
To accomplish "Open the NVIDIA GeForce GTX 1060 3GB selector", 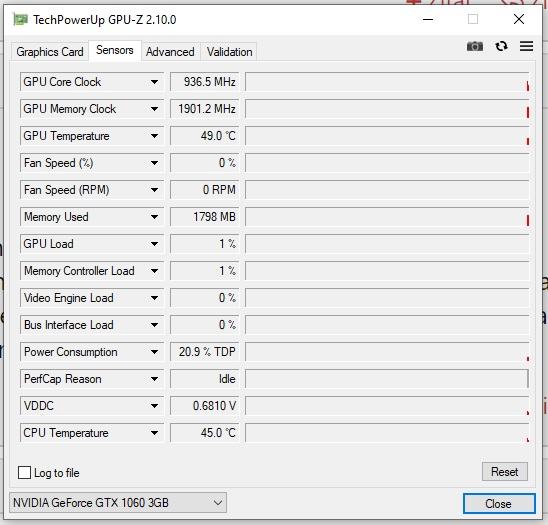I will coord(118,503).
